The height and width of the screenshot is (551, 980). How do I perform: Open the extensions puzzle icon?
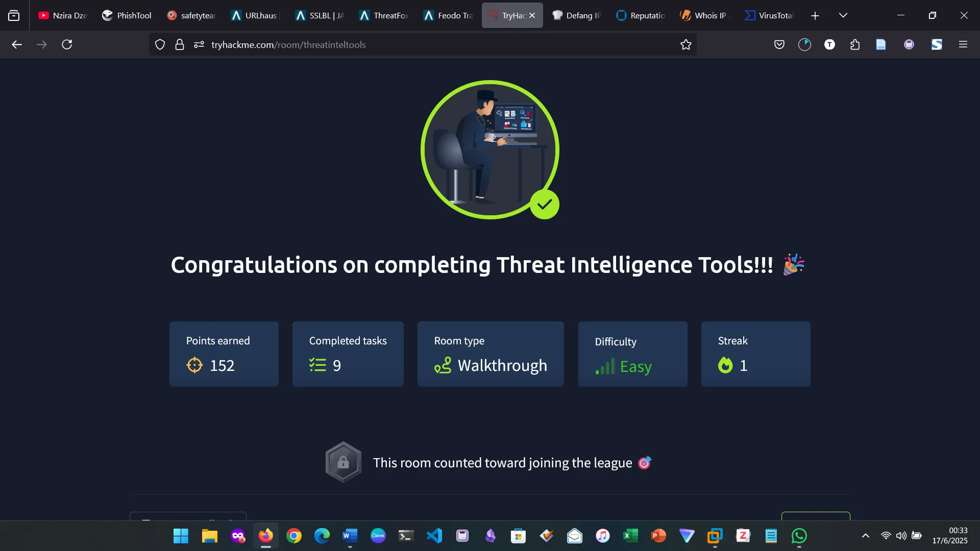click(x=855, y=45)
